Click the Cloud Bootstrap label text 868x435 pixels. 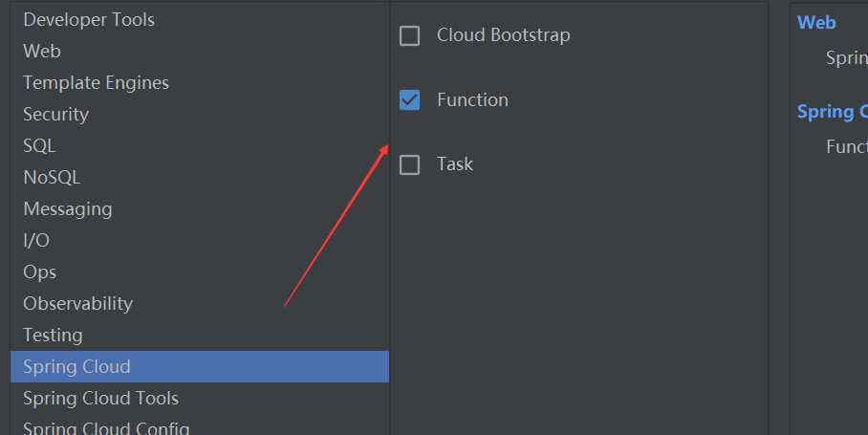503,35
